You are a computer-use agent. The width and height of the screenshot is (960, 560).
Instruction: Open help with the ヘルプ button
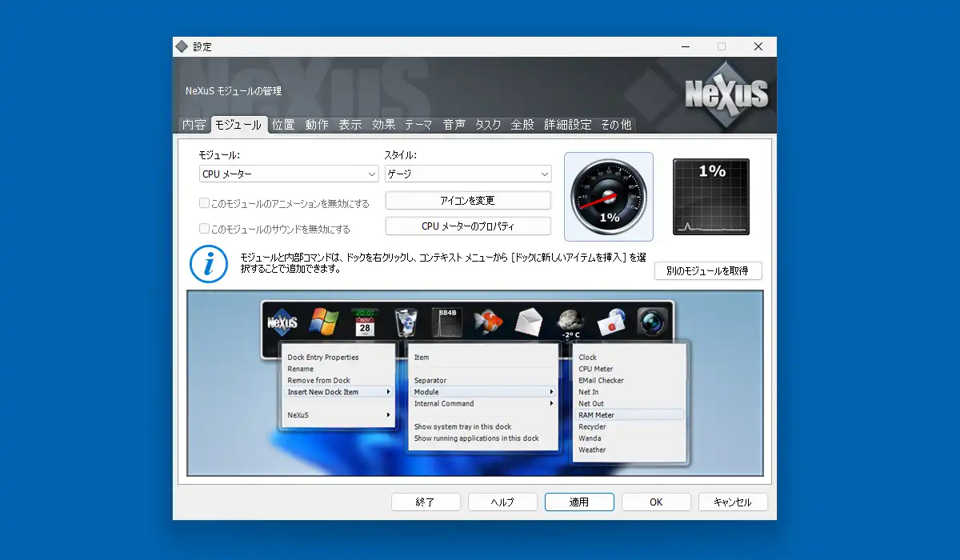502,502
